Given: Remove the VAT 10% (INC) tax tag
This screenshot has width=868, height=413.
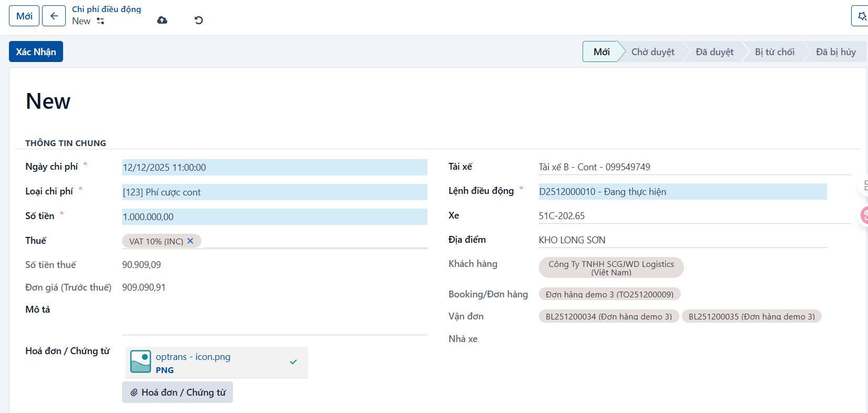Looking at the screenshot, I should coord(190,241).
